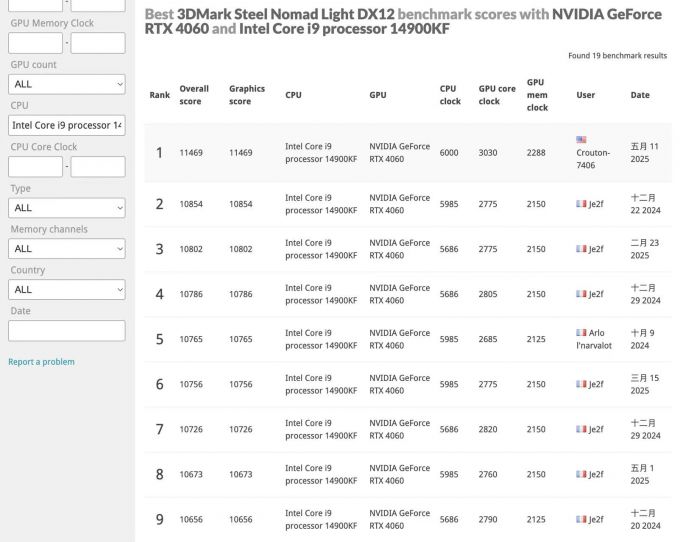The width and height of the screenshot is (680, 542).
Task: Click graphics score 10786 in rank 4
Action: 241,294
